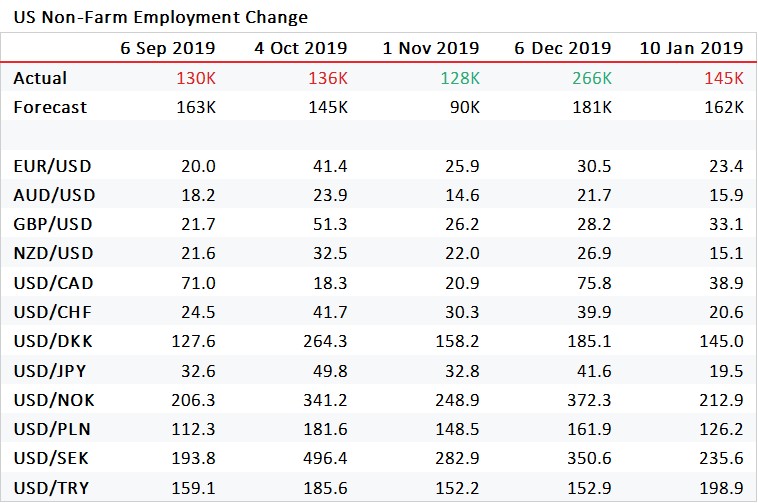This screenshot has width=758, height=503.
Task: Click the USD/JPY row label
Action: tap(50, 370)
